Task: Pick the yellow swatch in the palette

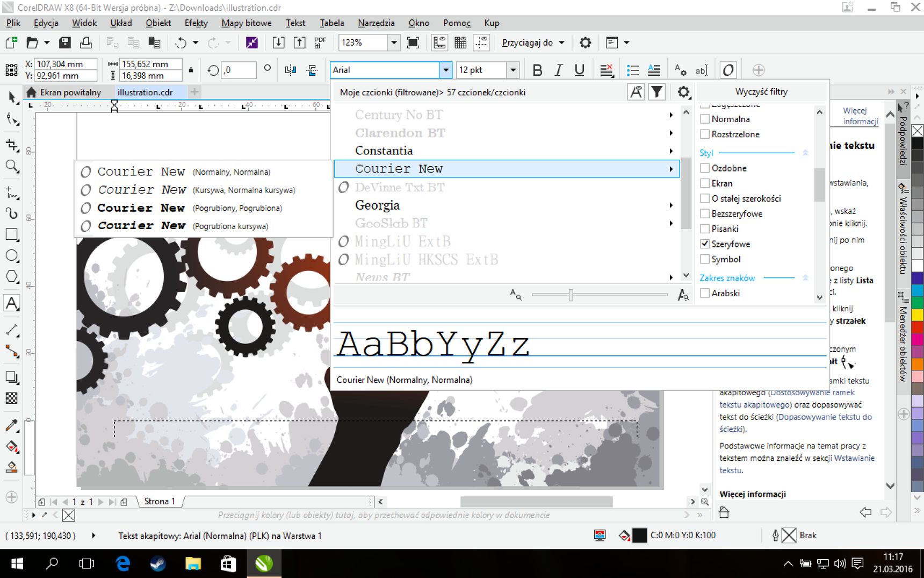Action: 918,315
